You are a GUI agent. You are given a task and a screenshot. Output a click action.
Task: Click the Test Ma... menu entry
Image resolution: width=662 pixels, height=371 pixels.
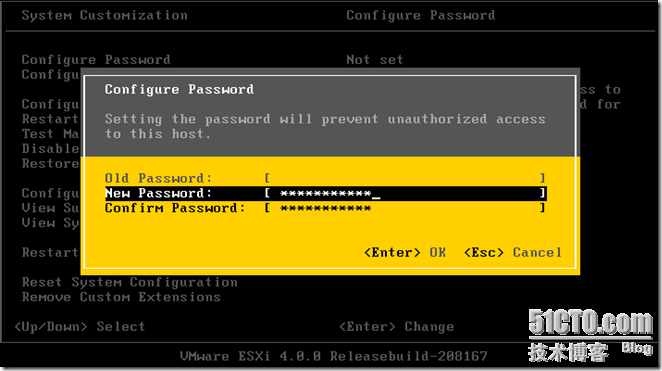click(50, 134)
